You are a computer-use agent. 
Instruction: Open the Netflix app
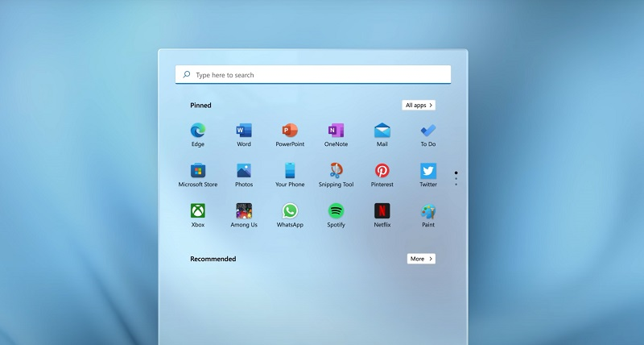tap(382, 215)
